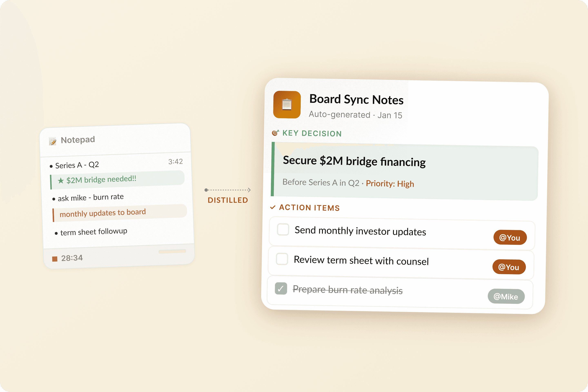Click the recording progress bar in Notepad footer
588x392 pixels.
click(x=172, y=252)
